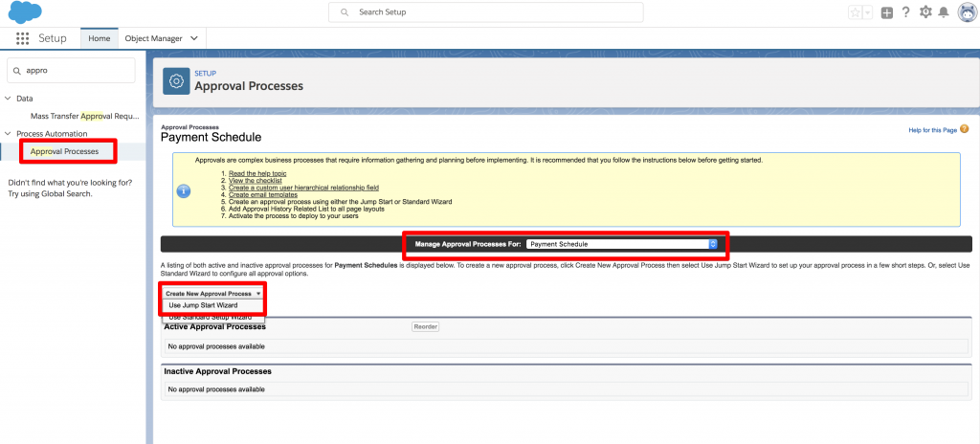
Task: View the notifications bell
Action: [x=944, y=12]
